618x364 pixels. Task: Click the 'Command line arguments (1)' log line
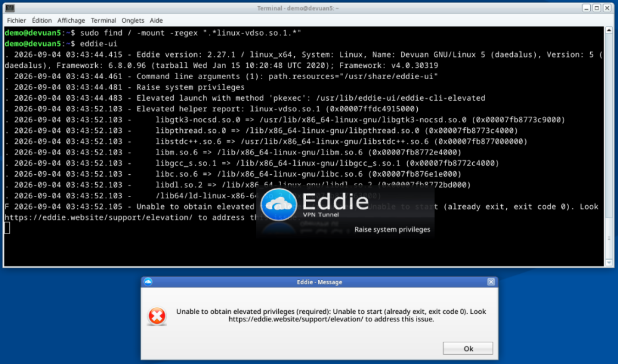click(221, 77)
